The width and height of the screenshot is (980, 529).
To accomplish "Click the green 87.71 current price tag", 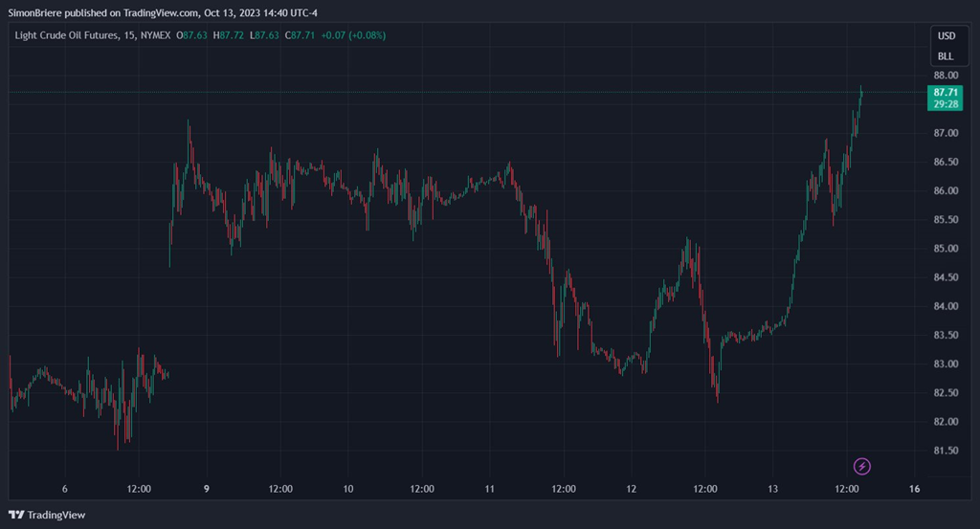I will [x=946, y=92].
